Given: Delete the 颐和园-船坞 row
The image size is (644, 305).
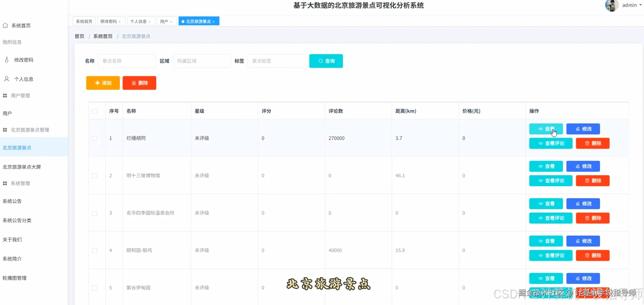Looking at the screenshot, I should (x=593, y=255).
